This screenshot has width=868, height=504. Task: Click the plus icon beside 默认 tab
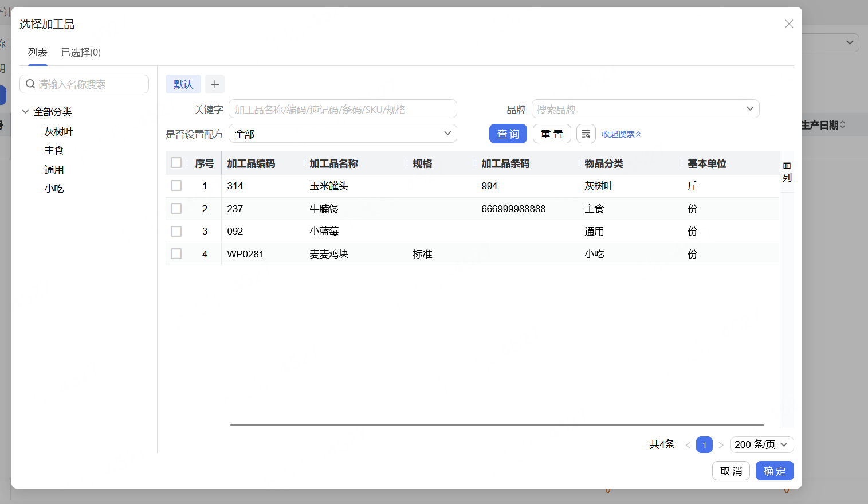click(x=215, y=84)
